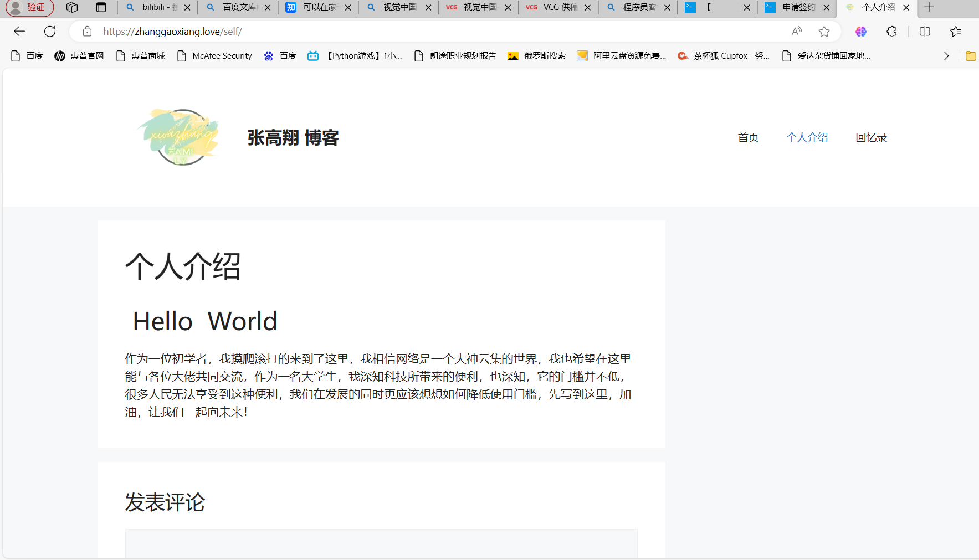Screen dimensions: 979x560
Task: Open the first 百度 bookmark
Action: [x=27, y=56]
